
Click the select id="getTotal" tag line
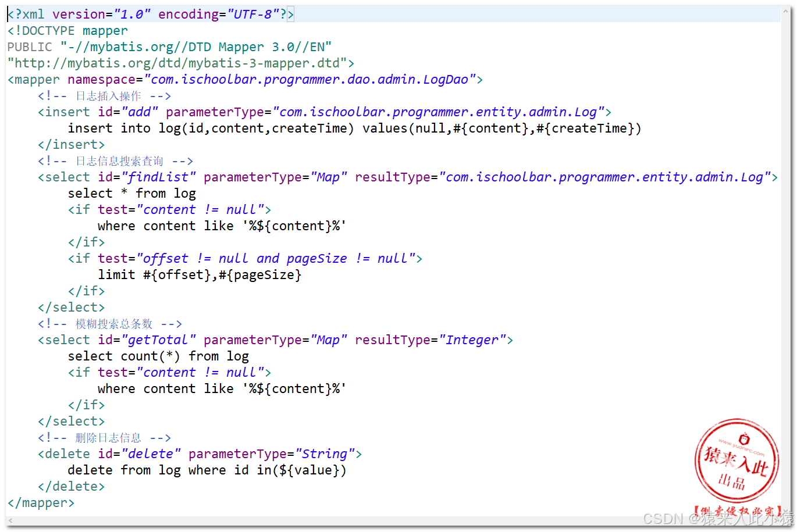(275, 340)
